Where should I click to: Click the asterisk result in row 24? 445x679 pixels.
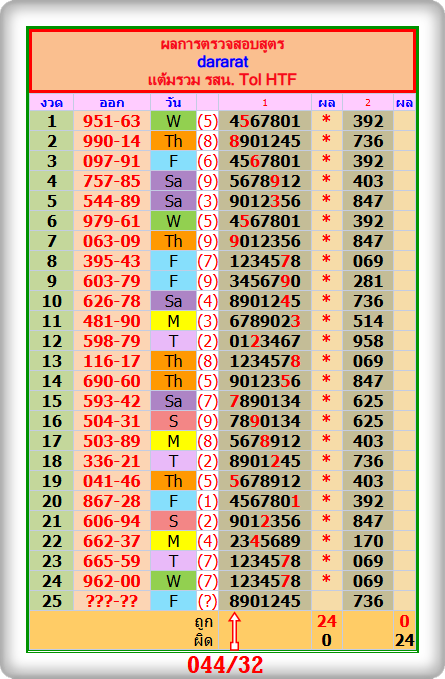[x=326, y=580]
